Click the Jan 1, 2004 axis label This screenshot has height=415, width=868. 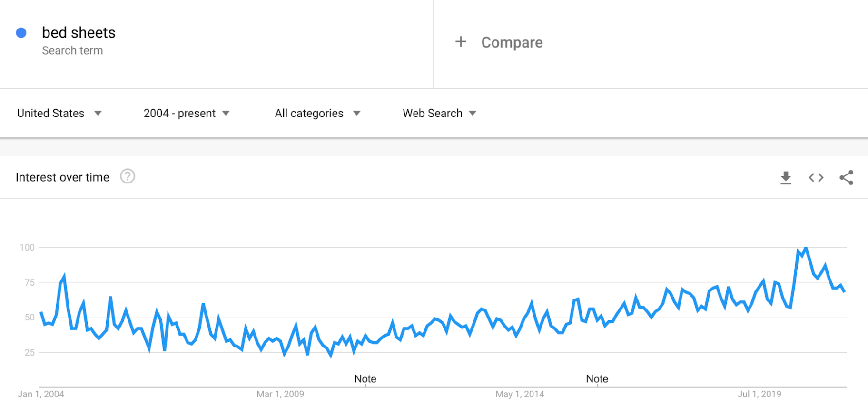coord(41,394)
